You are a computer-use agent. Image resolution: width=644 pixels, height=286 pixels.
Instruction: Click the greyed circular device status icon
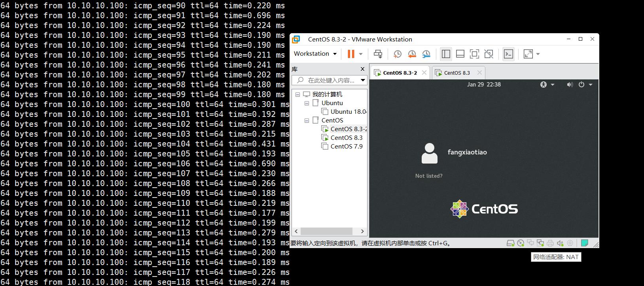[570, 243]
